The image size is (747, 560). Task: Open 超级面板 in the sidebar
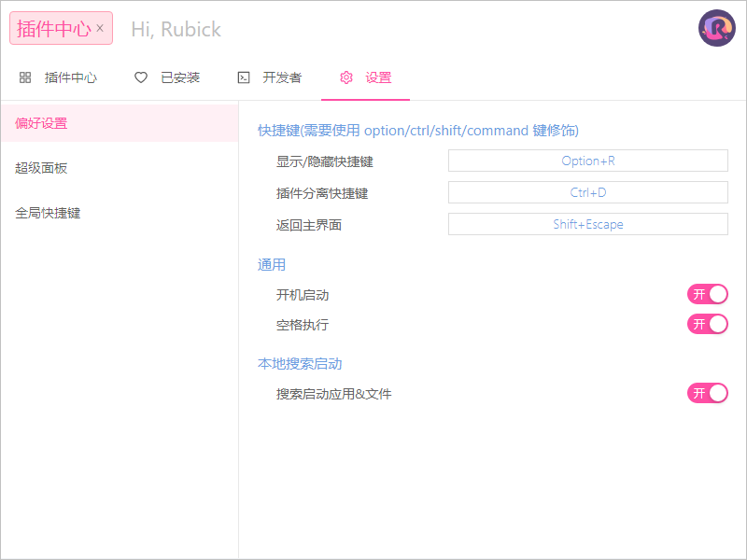click(x=120, y=168)
